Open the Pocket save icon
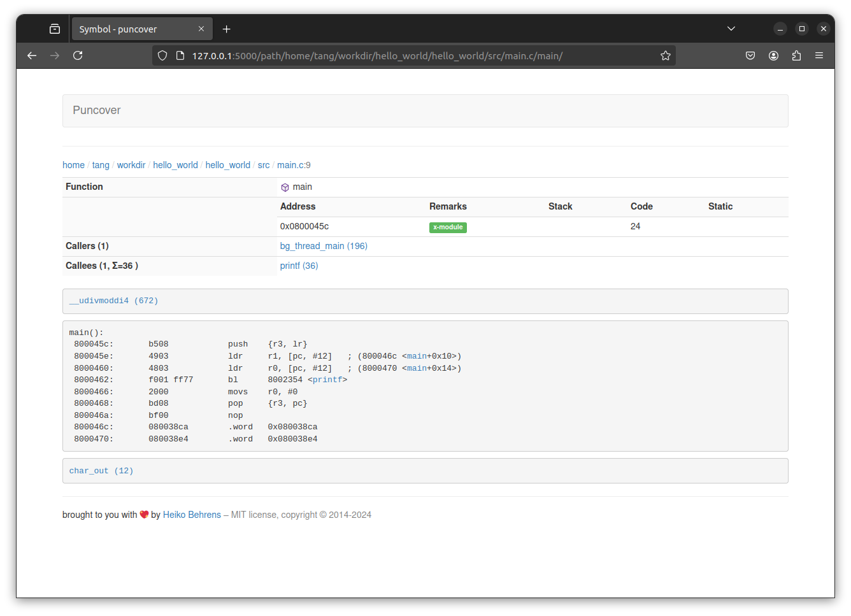 pyautogui.click(x=750, y=55)
